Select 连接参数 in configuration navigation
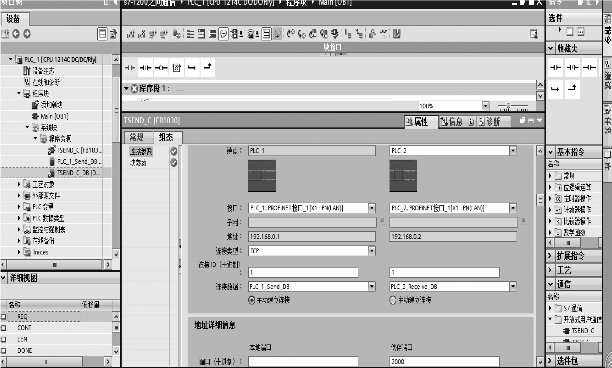 click(x=141, y=151)
